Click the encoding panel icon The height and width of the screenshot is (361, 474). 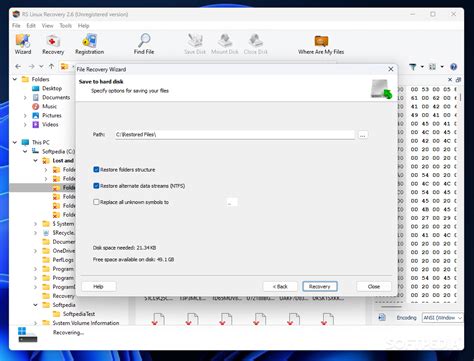pyautogui.click(x=382, y=317)
